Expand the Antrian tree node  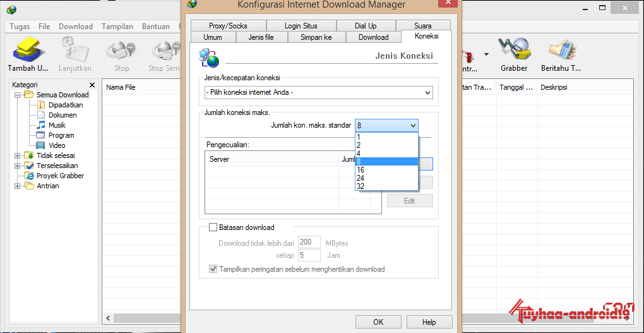coord(17,186)
